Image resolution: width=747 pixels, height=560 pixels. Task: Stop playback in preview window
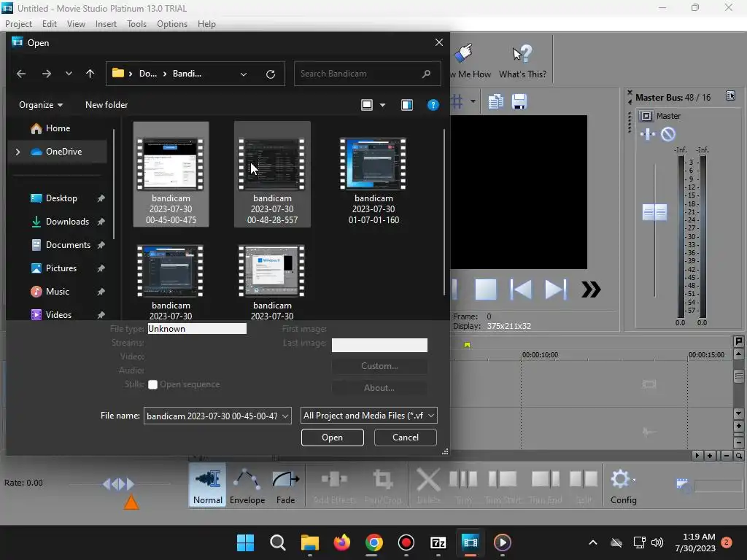tap(486, 289)
